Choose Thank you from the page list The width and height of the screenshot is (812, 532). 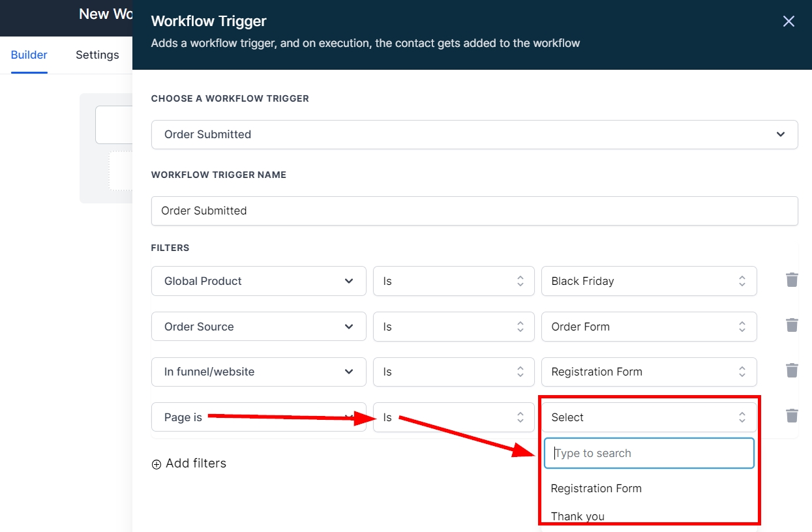[578, 516]
